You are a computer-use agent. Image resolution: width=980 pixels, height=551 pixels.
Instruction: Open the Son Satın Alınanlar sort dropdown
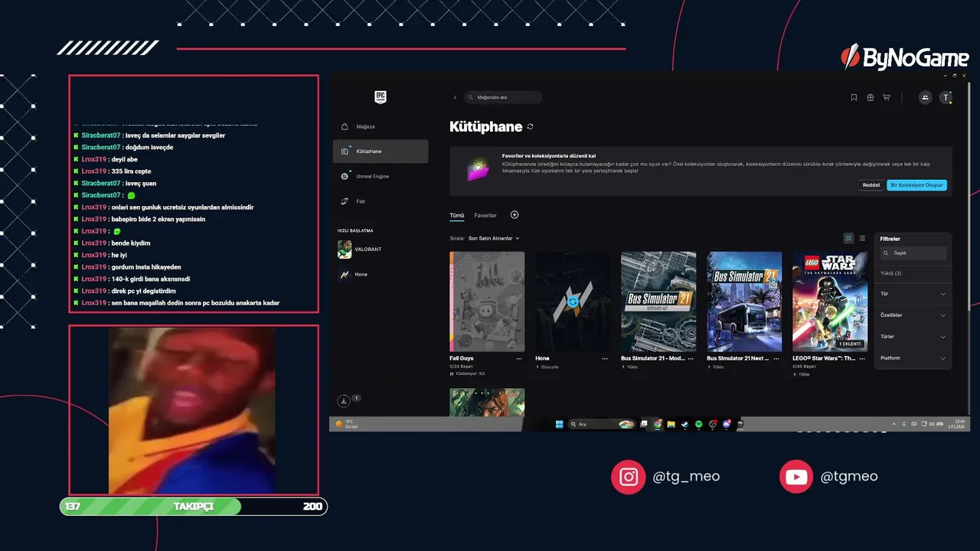[x=494, y=239]
